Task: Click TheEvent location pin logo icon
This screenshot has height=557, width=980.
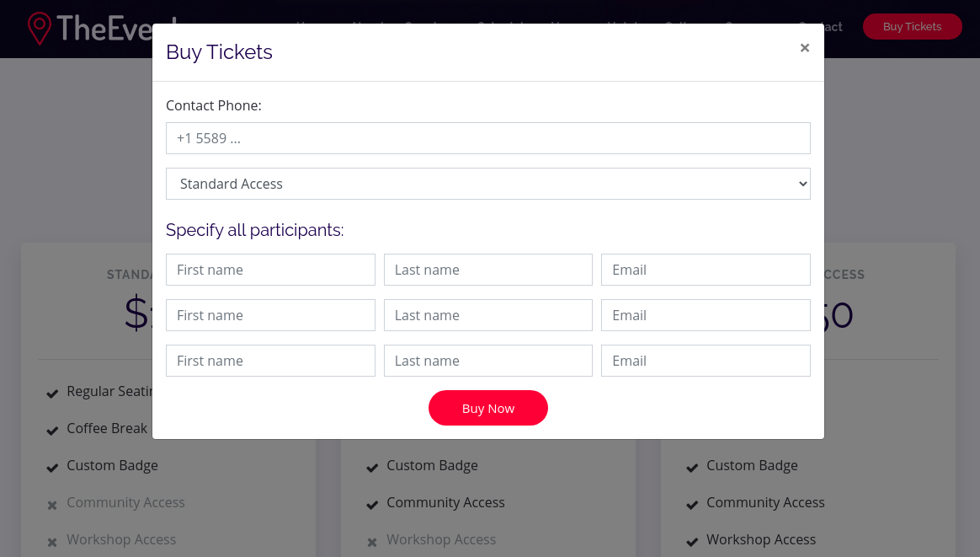Action: 39,28
